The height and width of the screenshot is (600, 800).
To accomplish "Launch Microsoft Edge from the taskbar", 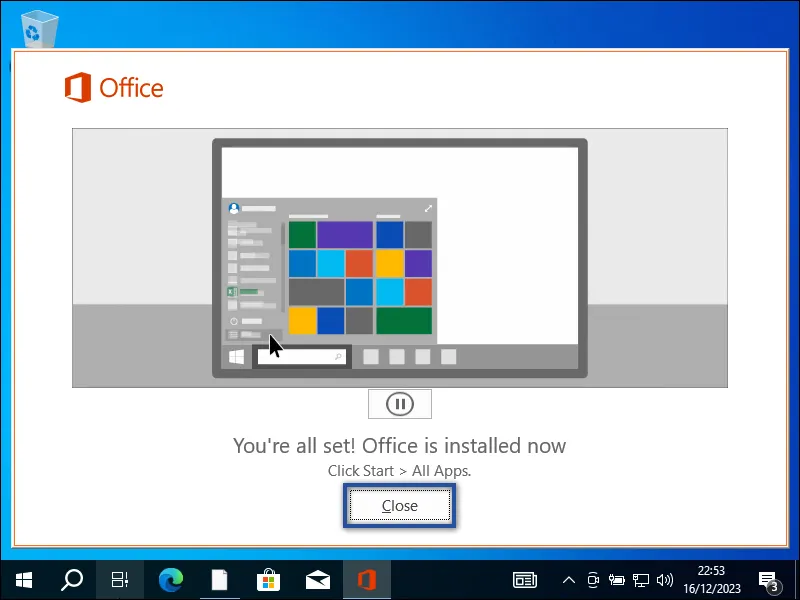I will click(170, 580).
